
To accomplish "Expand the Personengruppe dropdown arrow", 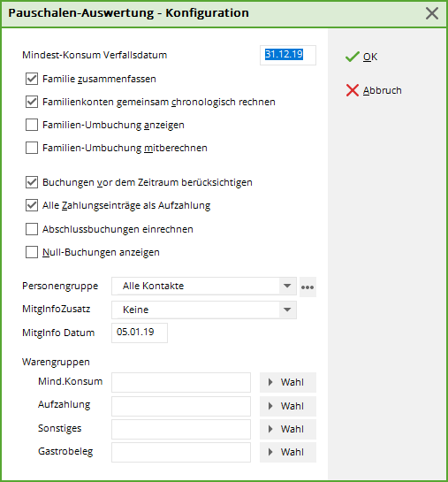I will [287, 286].
